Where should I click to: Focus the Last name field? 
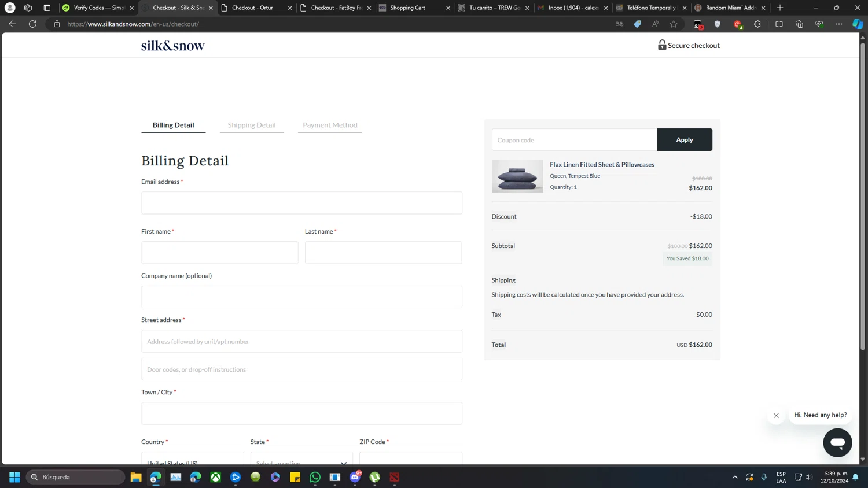[x=384, y=253]
